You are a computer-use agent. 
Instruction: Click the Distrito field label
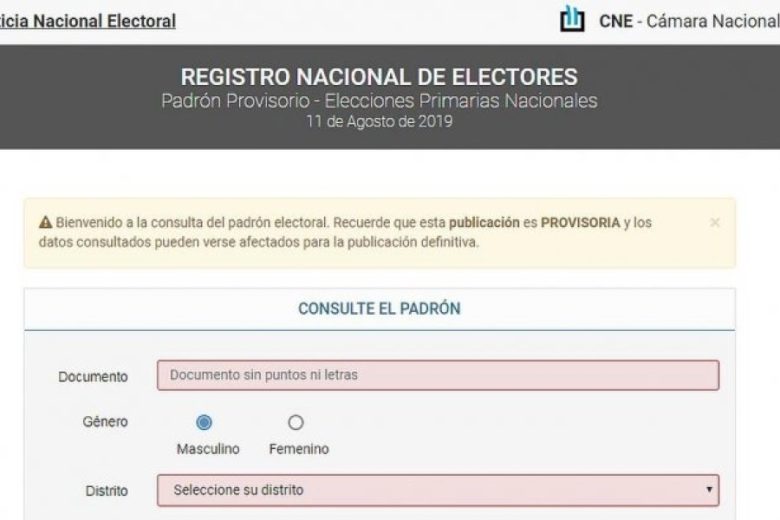(106, 491)
